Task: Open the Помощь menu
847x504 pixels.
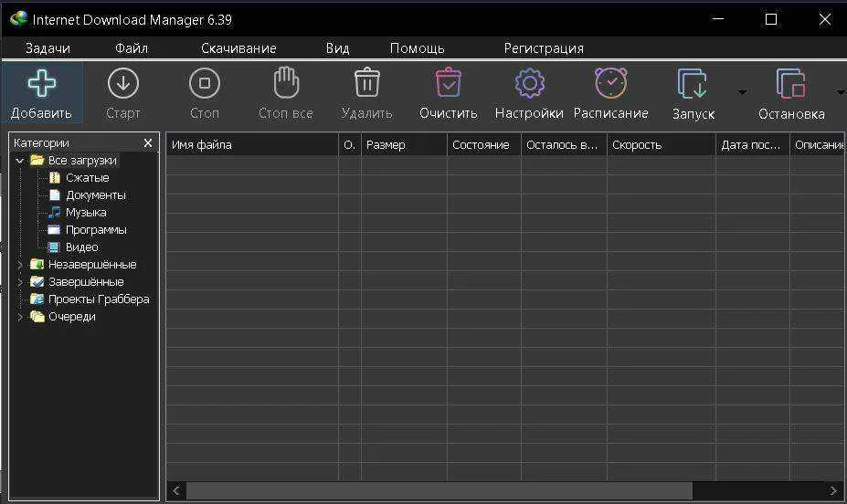Action: click(417, 48)
